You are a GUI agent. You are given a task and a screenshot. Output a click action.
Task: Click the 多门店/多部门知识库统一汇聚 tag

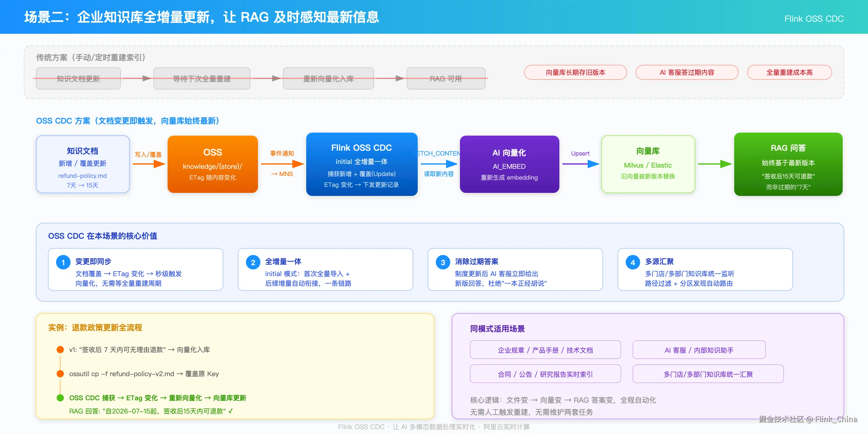(x=708, y=374)
